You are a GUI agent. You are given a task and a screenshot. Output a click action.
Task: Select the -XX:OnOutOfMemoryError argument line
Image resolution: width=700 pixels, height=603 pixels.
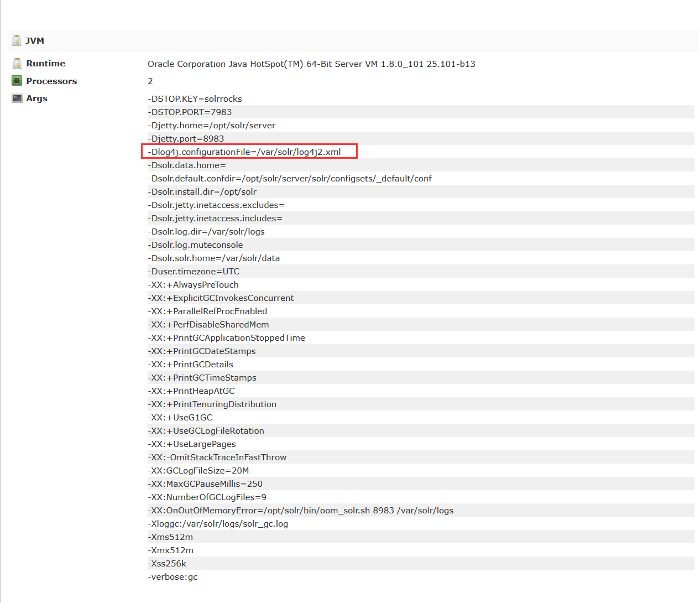tap(300, 511)
